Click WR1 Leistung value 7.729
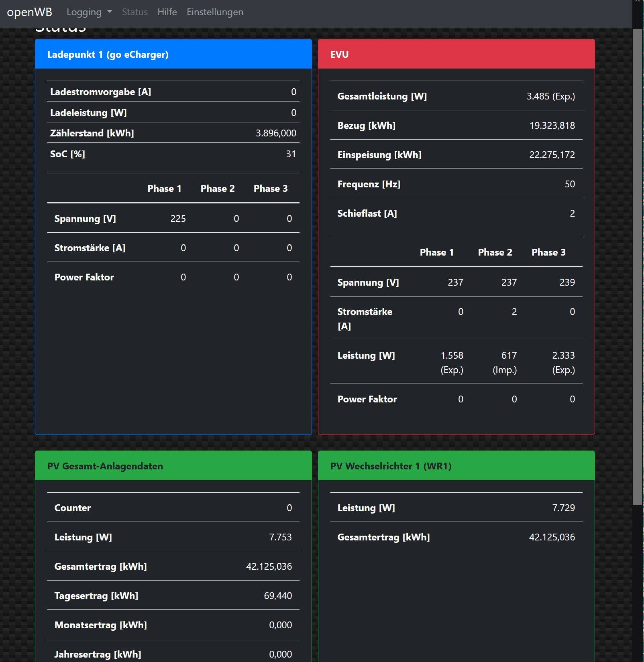Viewport: 644px width, 662px height. 563,508
